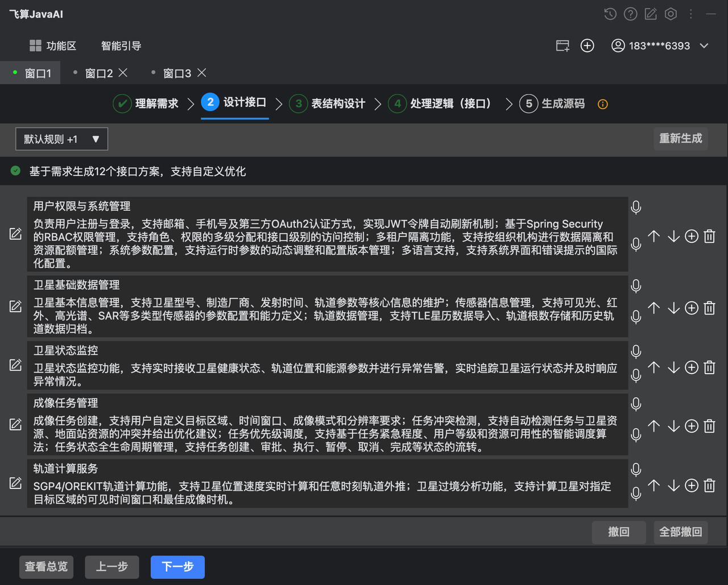The width and height of the screenshot is (728, 585).
Task: Add interface after 卫星状态监控
Action: [x=692, y=367]
